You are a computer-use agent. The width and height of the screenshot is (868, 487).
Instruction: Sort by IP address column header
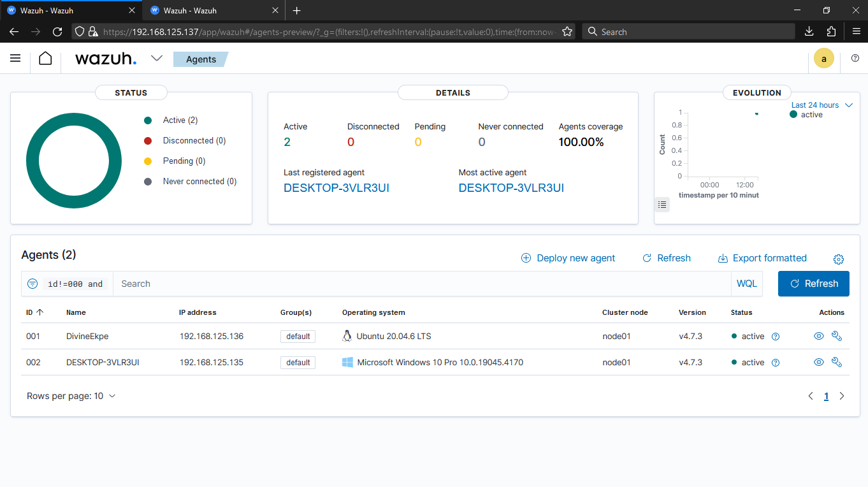pos(198,312)
